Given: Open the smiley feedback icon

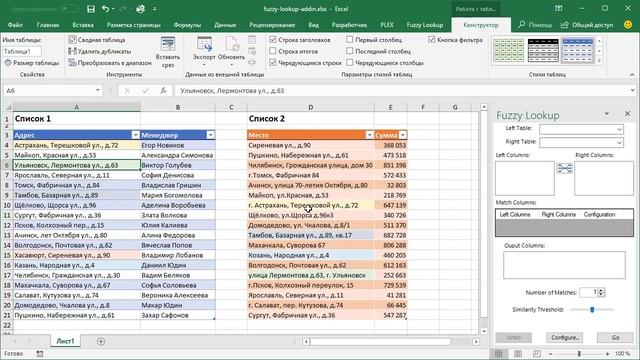Looking at the screenshot, I should [628, 24].
